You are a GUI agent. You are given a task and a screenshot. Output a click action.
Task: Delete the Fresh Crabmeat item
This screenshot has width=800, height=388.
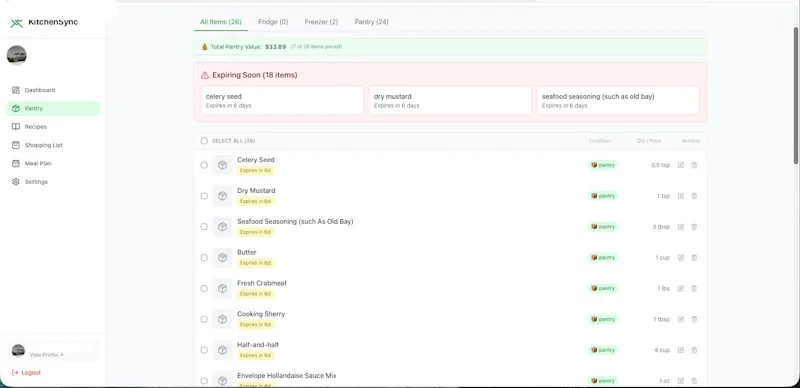[694, 288]
